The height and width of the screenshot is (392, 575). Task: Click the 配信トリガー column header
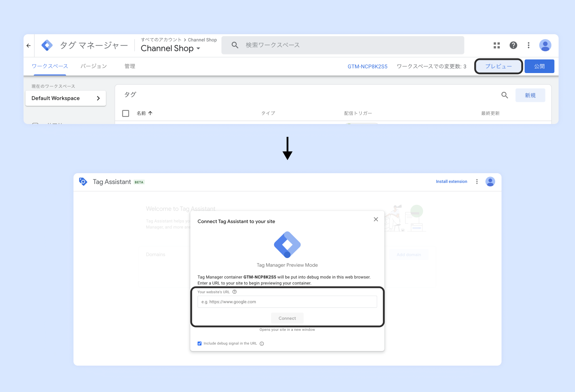(x=358, y=113)
